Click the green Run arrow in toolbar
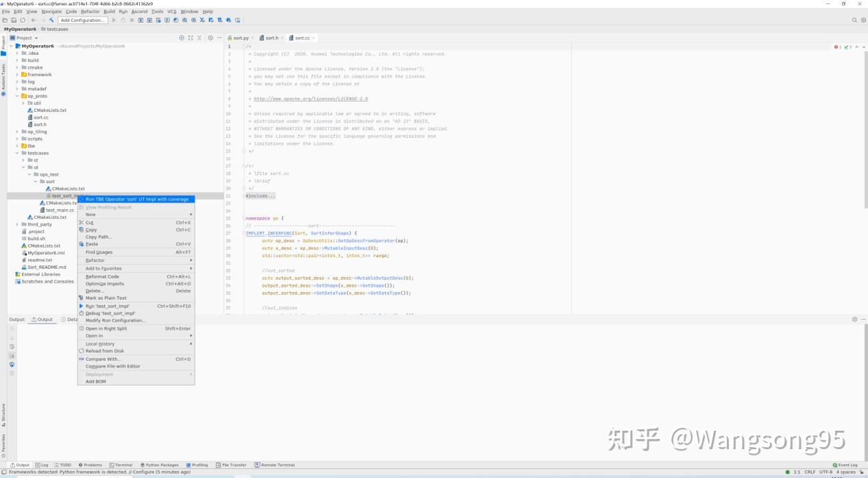 coord(114,20)
